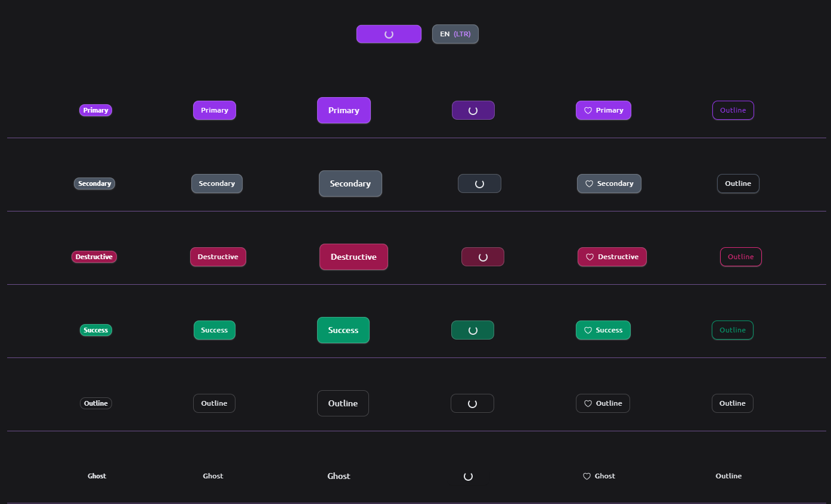Viewport: 831px width, 504px height.
Task: Select the large Destructive button
Action: click(354, 257)
